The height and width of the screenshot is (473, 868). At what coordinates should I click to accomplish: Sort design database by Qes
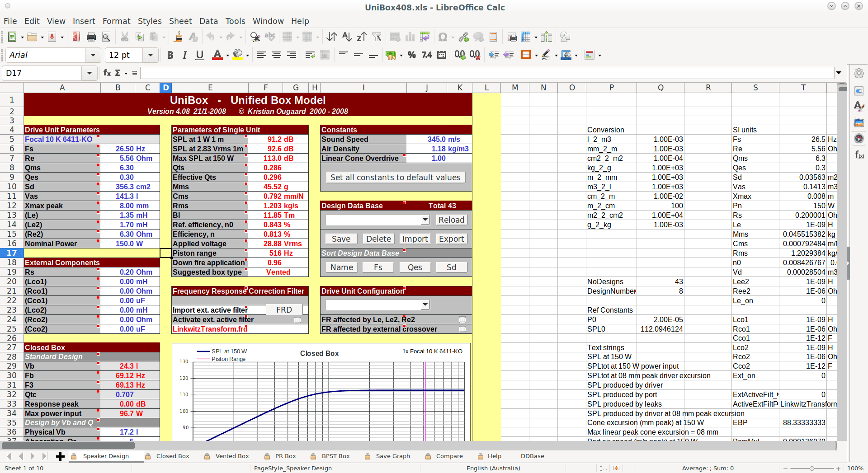pyautogui.click(x=415, y=267)
